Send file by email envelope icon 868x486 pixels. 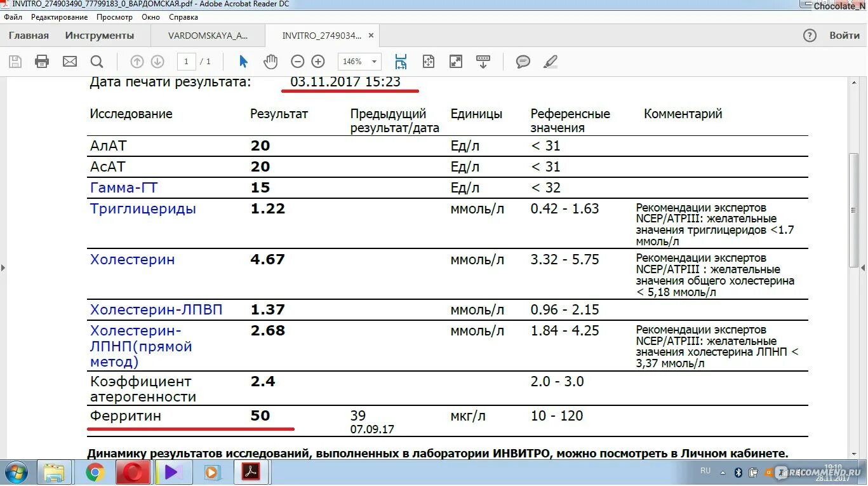(70, 62)
